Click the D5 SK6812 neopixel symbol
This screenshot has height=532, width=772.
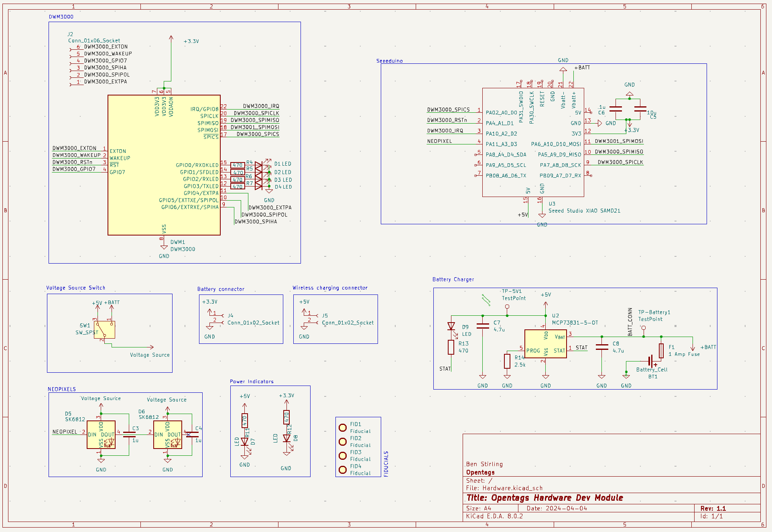[101, 435]
